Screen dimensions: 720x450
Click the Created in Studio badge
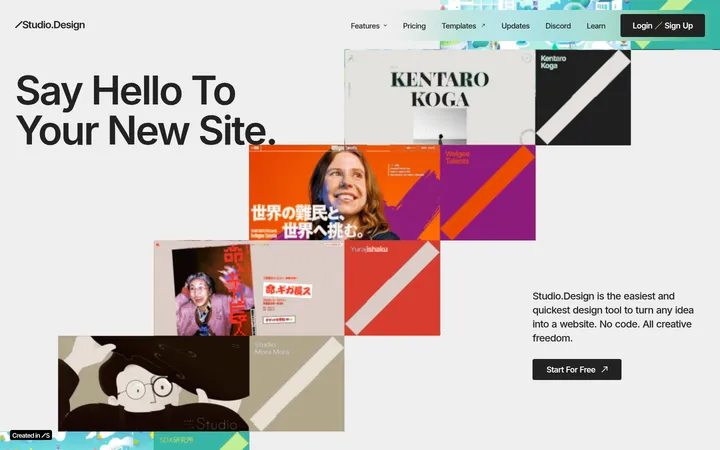tap(31, 435)
